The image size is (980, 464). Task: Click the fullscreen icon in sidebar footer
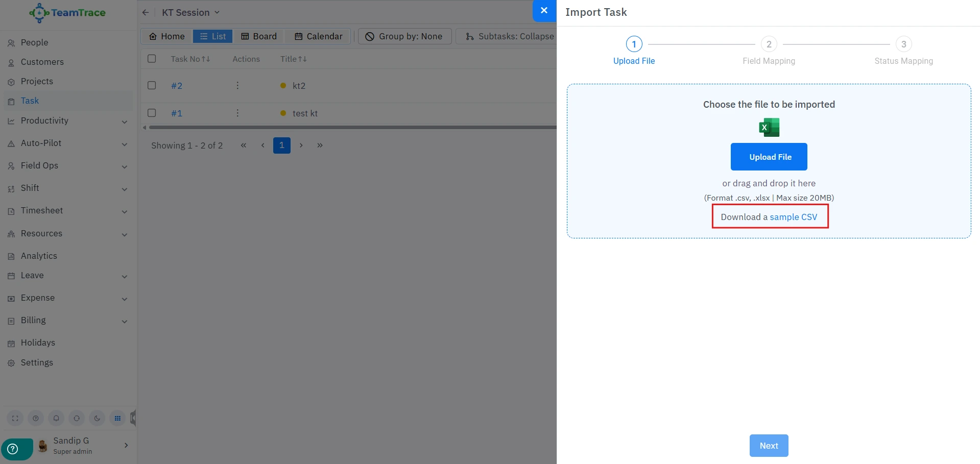click(x=15, y=418)
